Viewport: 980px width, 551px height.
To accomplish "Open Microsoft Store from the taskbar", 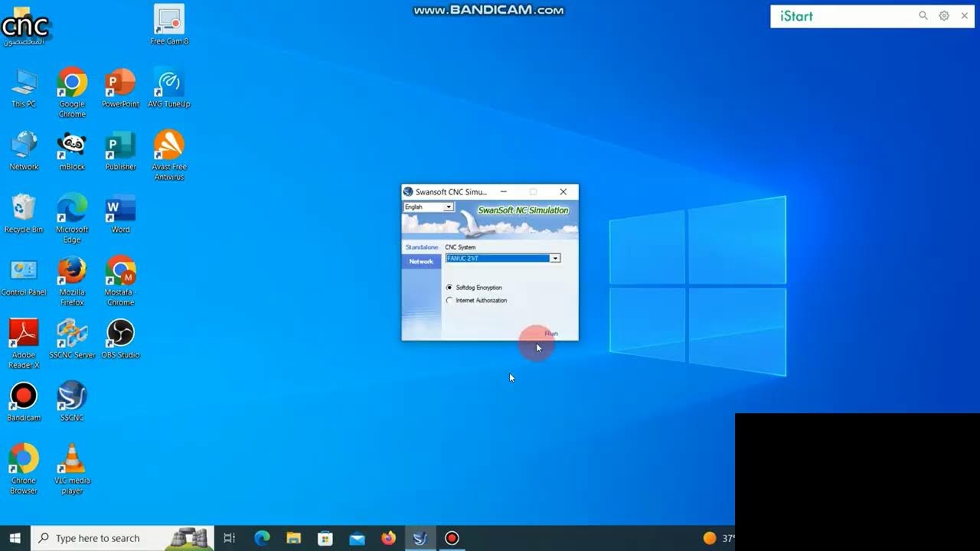I will click(325, 538).
